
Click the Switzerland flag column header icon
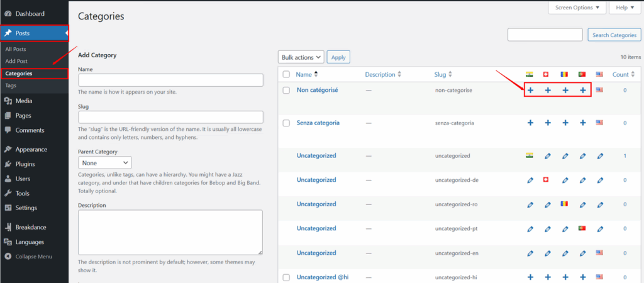[547, 75]
